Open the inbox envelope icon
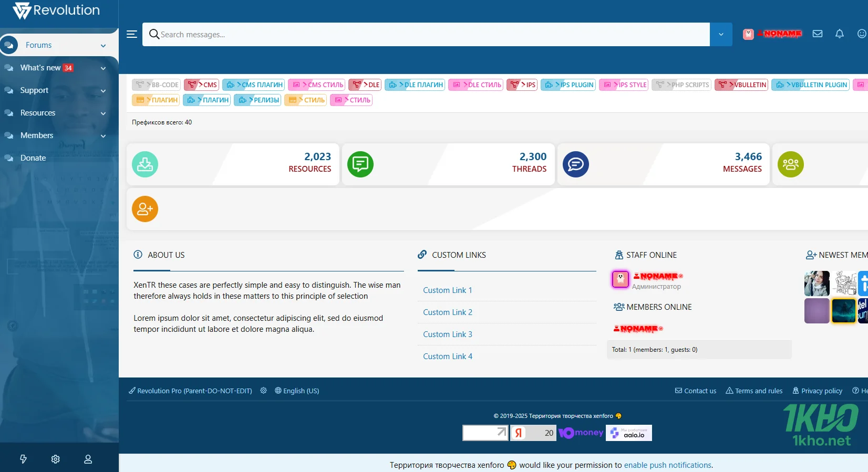Image resolution: width=868 pixels, height=472 pixels. tap(818, 34)
